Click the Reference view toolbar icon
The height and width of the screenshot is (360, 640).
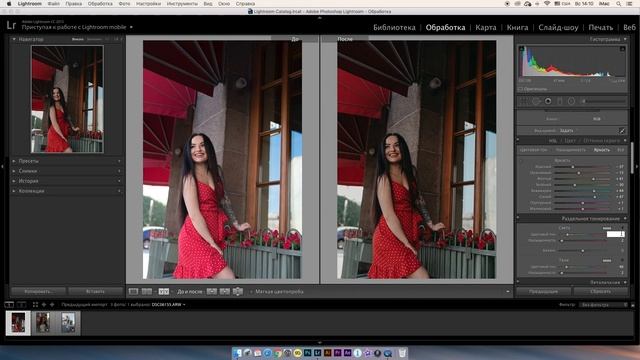click(x=147, y=291)
